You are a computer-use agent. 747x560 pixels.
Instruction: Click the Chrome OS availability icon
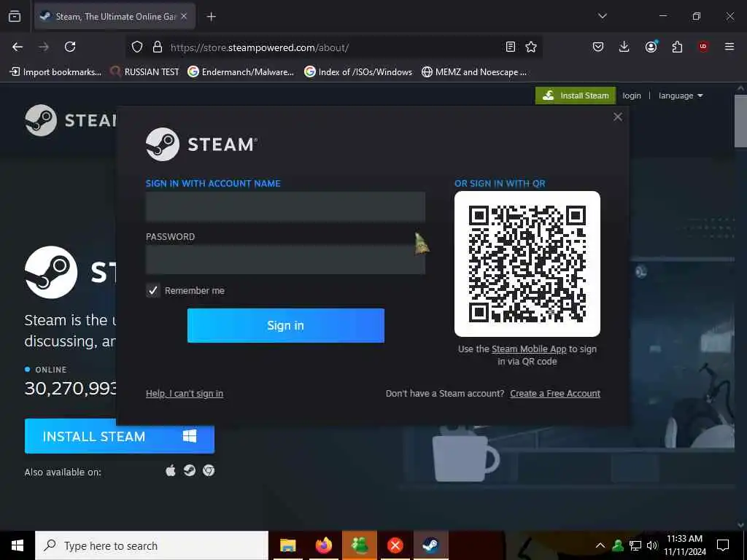[x=209, y=470]
